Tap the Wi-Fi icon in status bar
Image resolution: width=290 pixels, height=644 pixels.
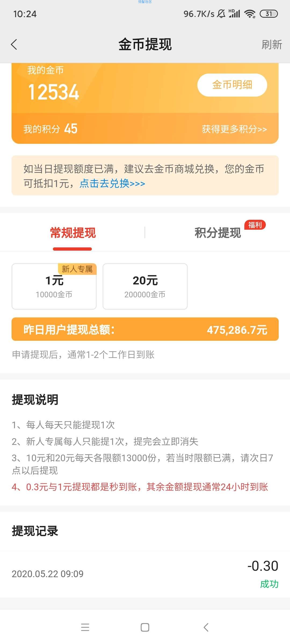[x=250, y=14]
